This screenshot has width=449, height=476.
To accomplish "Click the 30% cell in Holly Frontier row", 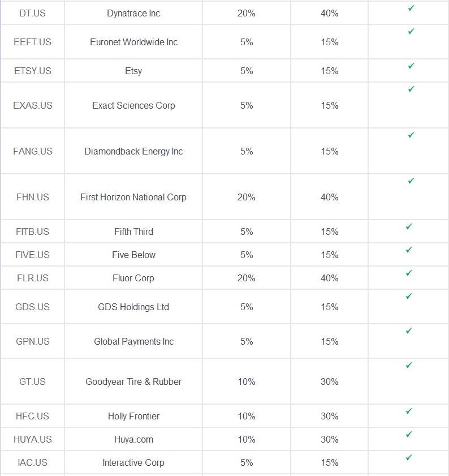I will point(330,416).
